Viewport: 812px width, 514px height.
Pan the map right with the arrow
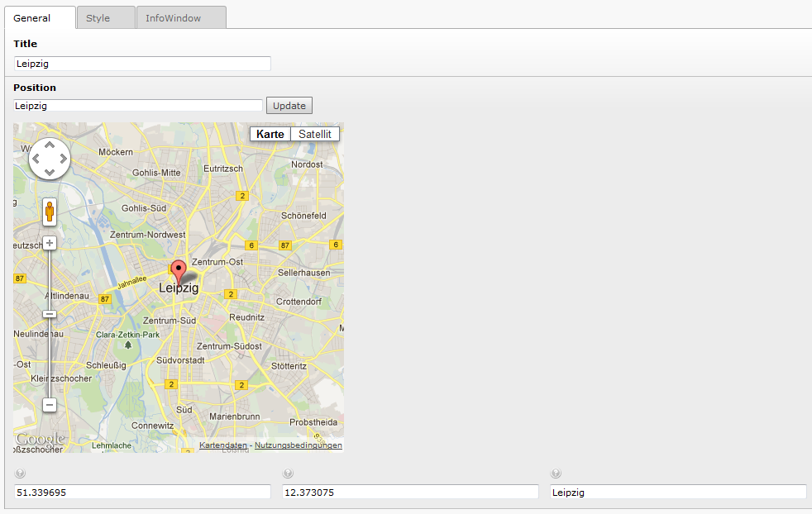[63, 159]
